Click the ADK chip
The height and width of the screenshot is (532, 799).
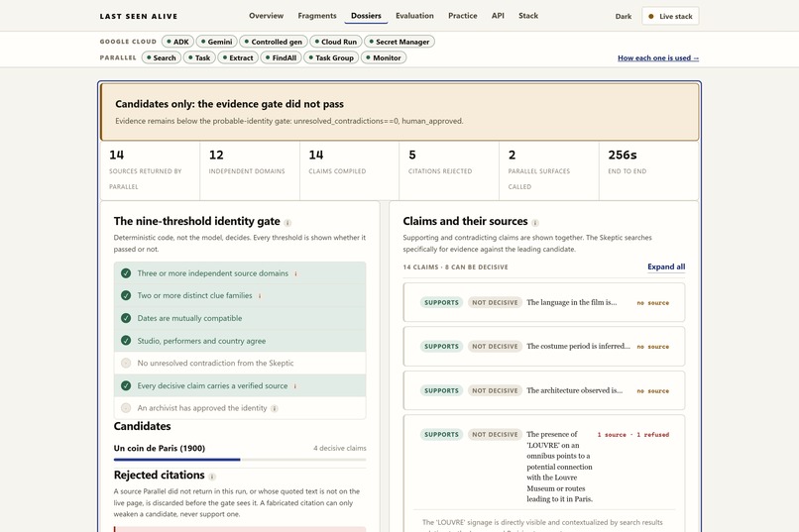[177, 42]
